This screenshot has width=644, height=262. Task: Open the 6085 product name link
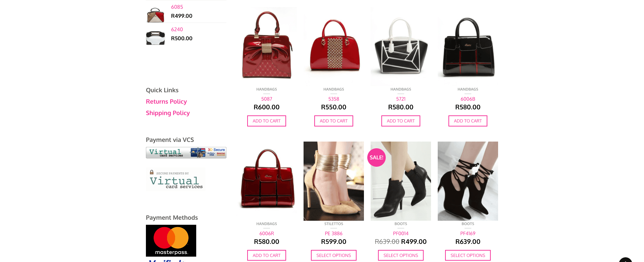[177, 7]
